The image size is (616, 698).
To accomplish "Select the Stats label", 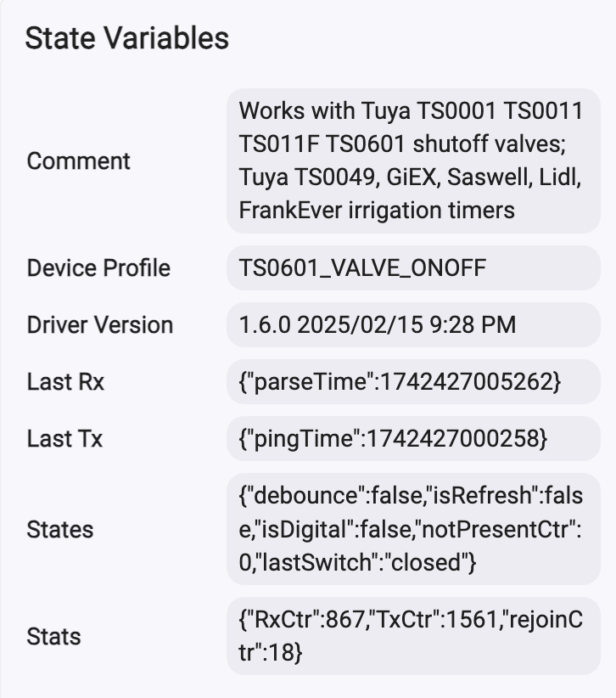I will tap(53, 636).
